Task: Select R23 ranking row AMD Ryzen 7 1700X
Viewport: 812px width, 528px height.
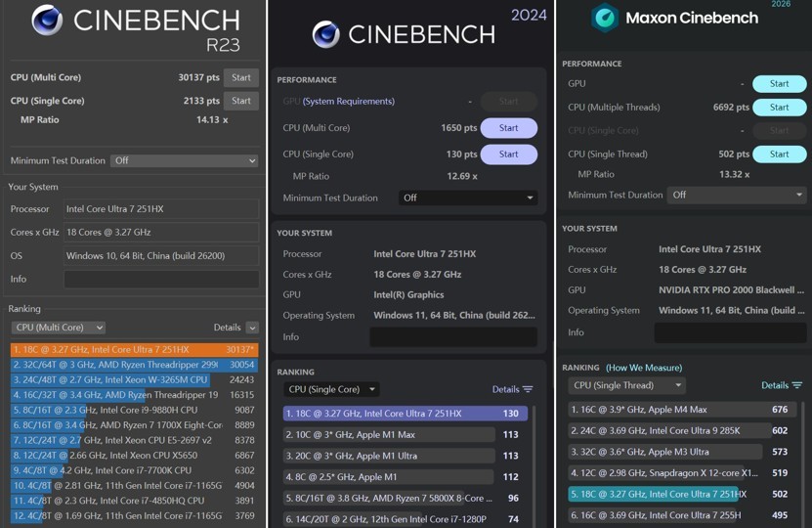Action: 134,424
